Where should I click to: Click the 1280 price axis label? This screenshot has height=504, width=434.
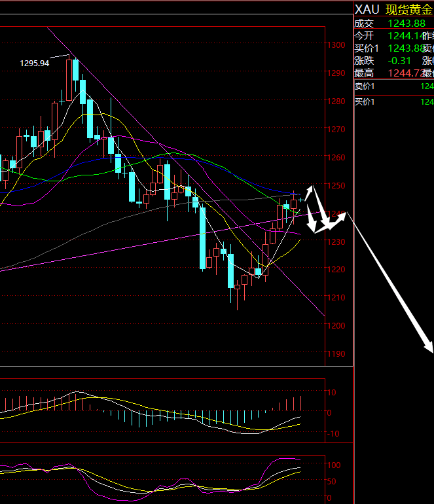pos(336,101)
